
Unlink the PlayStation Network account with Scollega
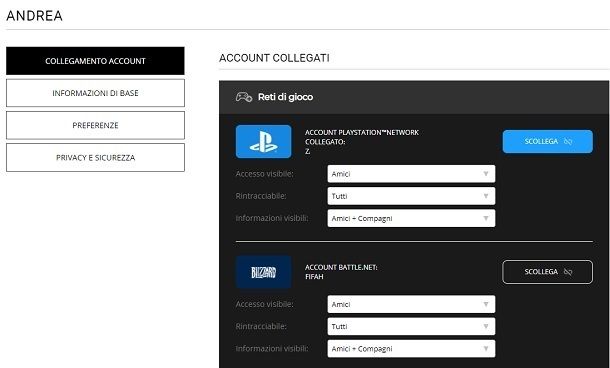[x=548, y=141]
